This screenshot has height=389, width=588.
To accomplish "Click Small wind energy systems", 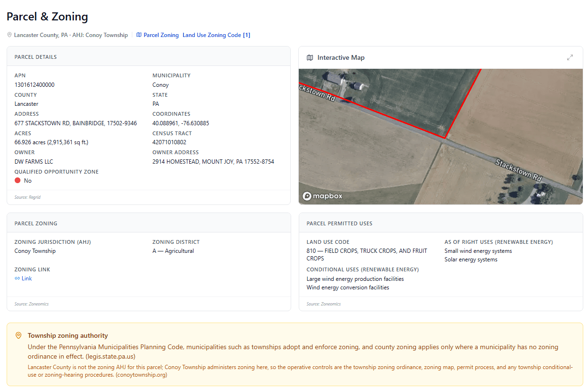I will point(478,251).
